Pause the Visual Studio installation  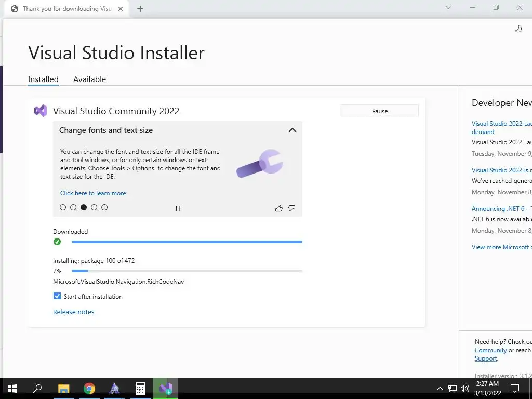click(379, 111)
